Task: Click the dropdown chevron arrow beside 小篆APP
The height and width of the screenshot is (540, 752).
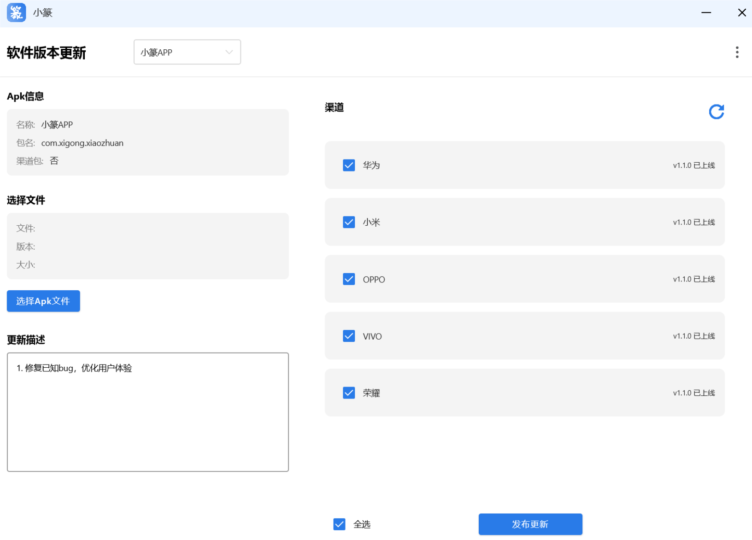Action: point(229,52)
